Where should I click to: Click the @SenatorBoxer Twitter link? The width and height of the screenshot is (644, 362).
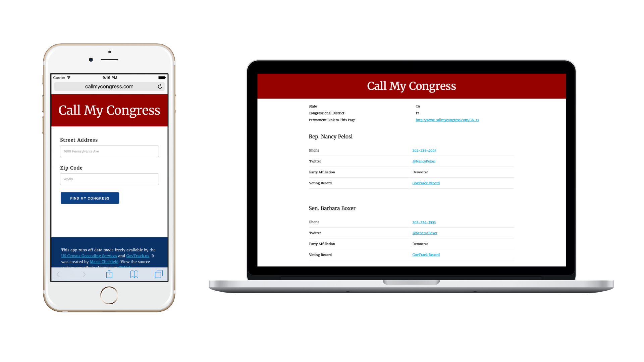click(424, 233)
